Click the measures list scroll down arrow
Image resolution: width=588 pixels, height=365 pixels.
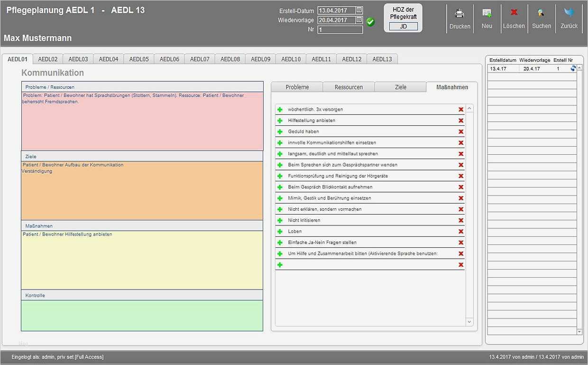[x=469, y=322]
